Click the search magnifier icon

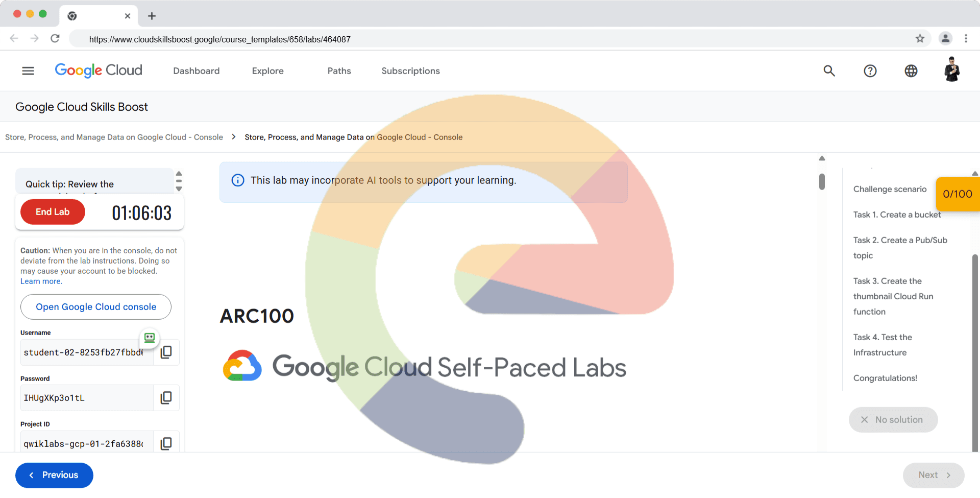[x=829, y=71]
